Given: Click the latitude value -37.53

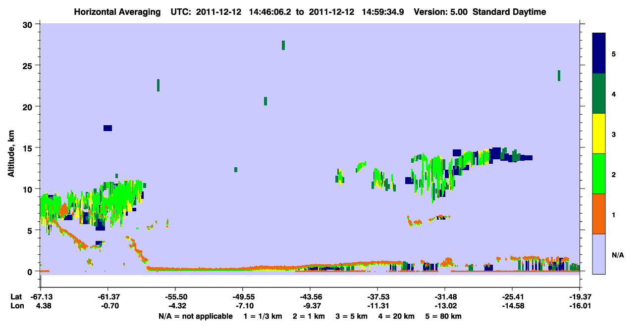Looking at the screenshot, I should coord(377,297).
